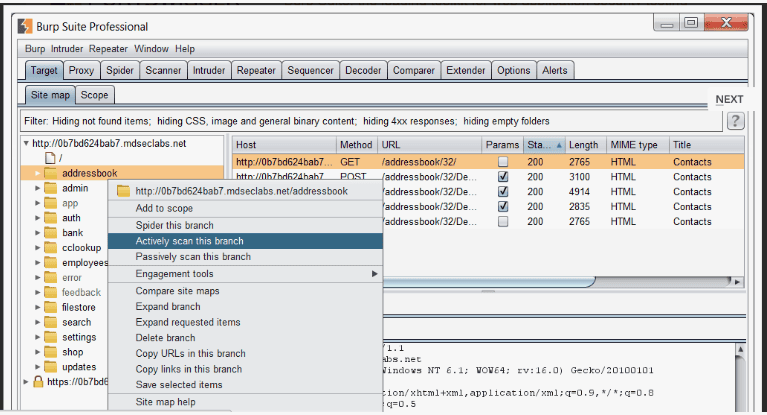Click the admin folder icon

(x=50, y=188)
